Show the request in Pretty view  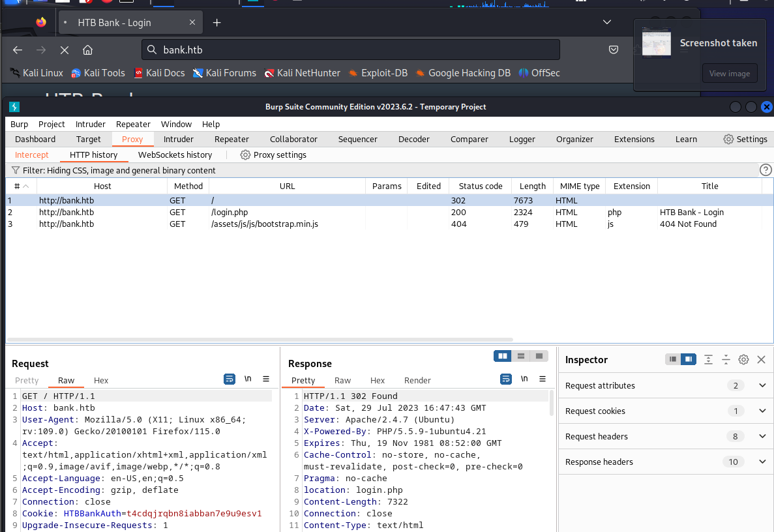coord(27,381)
